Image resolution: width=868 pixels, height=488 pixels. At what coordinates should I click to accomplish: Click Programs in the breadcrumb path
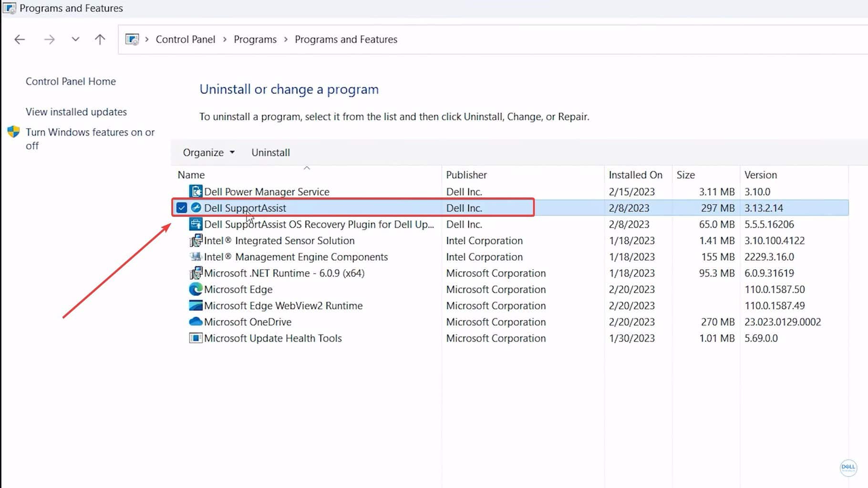pyautogui.click(x=255, y=40)
